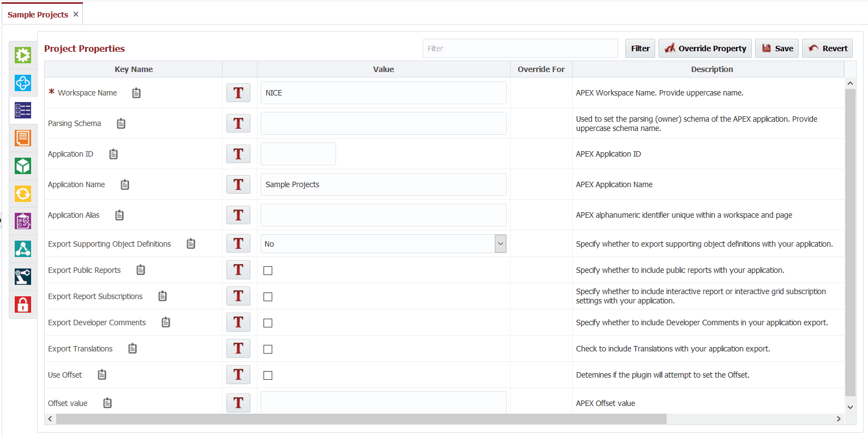Click the orange refresh sync sidebar icon
Image resolution: width=868 pixels, height=436 pixels.
23,194
